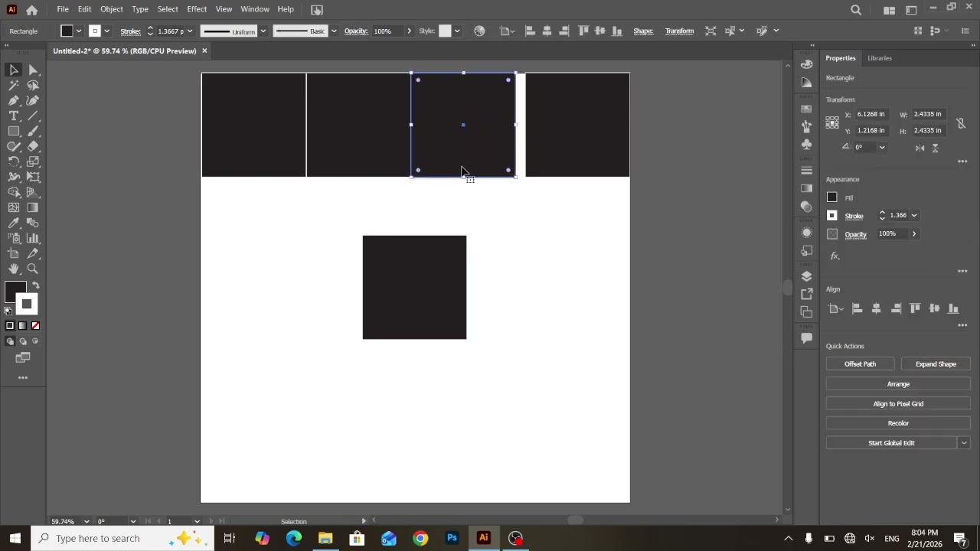This screenshot has height=551, width=980.
Task: Click Stroke swatch in Appearance section
Action: [x=832, y=216]
